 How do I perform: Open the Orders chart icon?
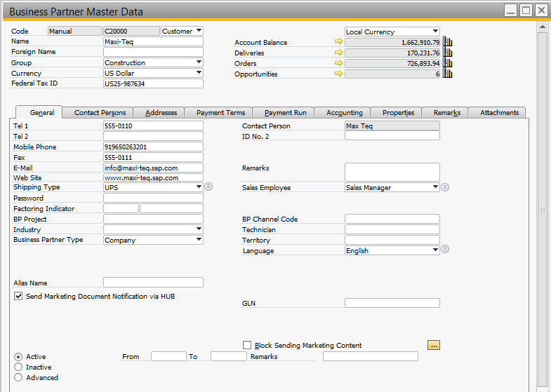(448, 63)
